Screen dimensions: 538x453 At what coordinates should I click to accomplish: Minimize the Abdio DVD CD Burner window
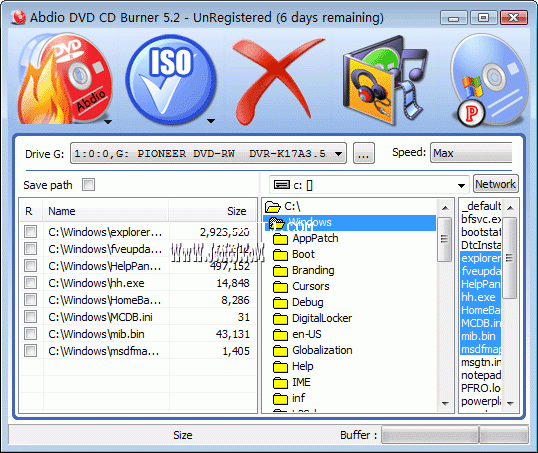(453, 18)
